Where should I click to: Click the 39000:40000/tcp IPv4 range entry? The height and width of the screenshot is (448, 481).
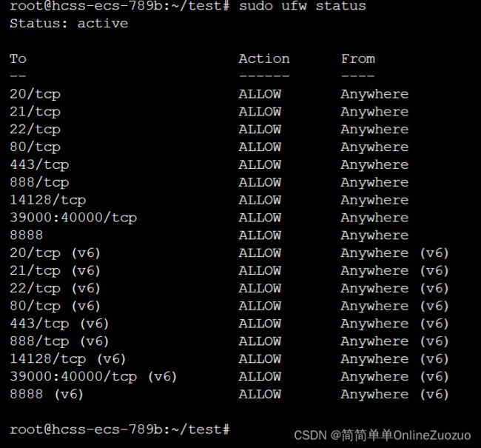73,218
